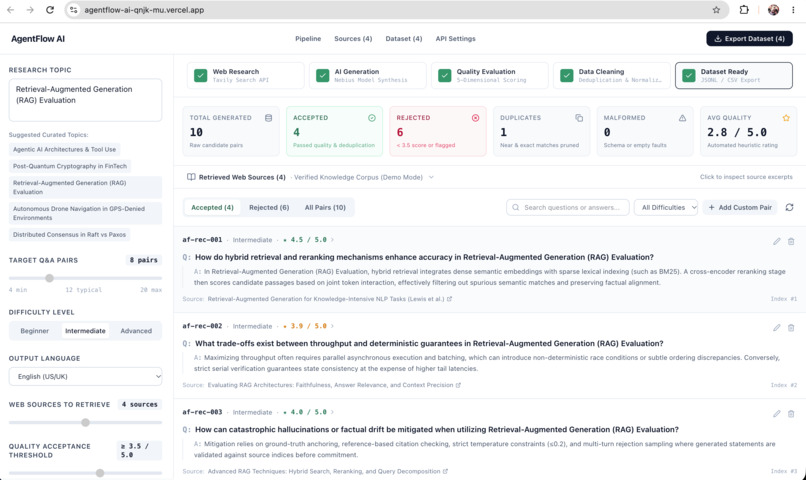The image size is (806, 480).
Task: Choose the Retrieval-Augmented Generation (RAG) Evaluation suggested topic
Action: point(85,187)
